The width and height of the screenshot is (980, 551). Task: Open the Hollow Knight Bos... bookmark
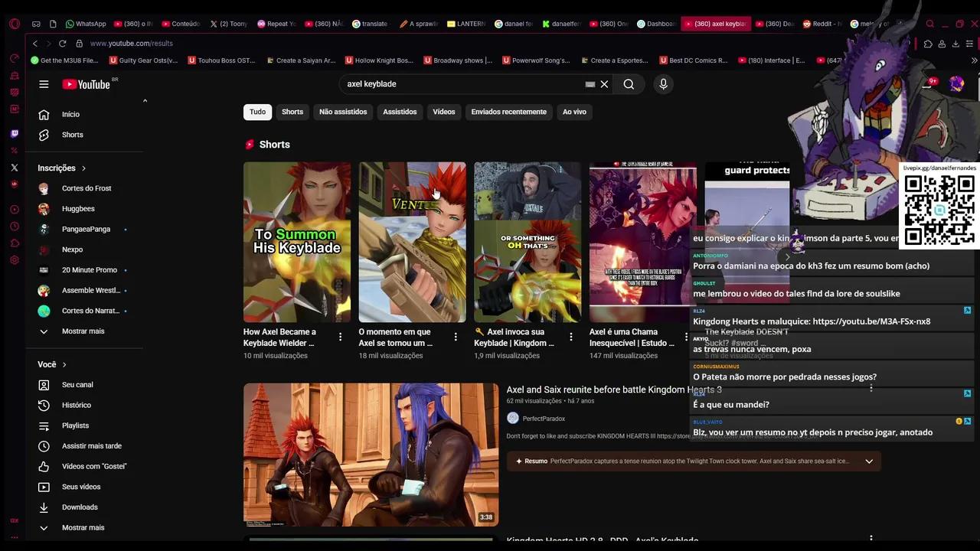tap(379, 60)
